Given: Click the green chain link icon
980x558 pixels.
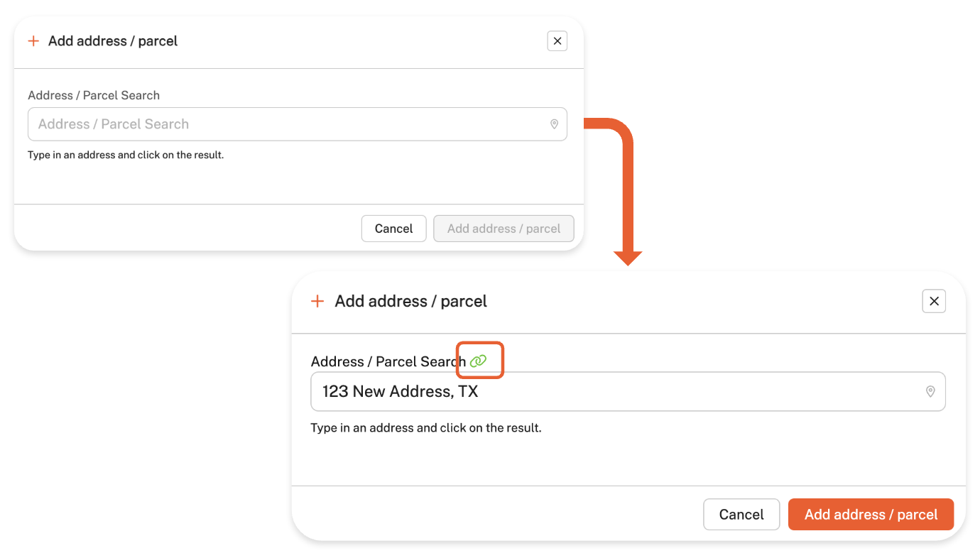Looking at the screenshot, I should [x=479, y=361].
